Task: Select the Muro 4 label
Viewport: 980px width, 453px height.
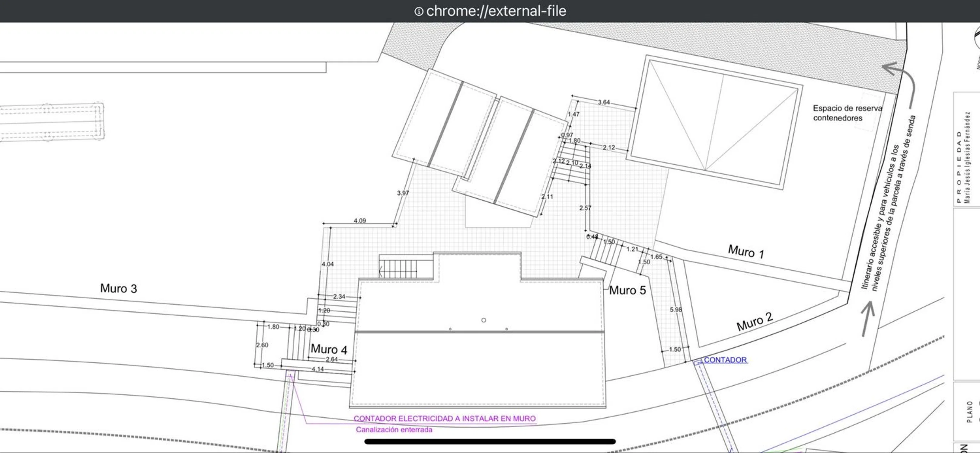Action: coord(329,349)
